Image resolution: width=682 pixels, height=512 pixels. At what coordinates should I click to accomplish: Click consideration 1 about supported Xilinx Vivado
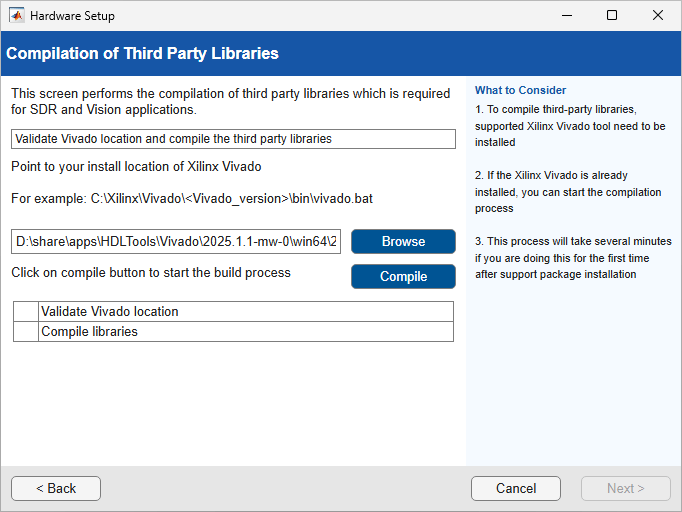pyautogui.click(x=570, y=126)
